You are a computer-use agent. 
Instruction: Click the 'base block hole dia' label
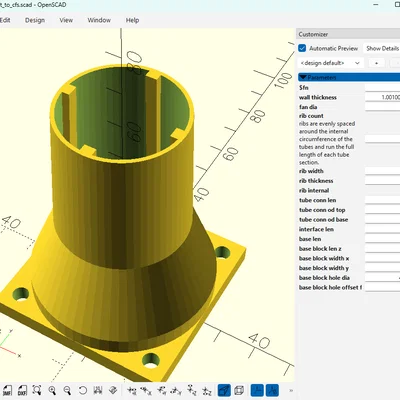pyautogui.click(x=324, y=278)
